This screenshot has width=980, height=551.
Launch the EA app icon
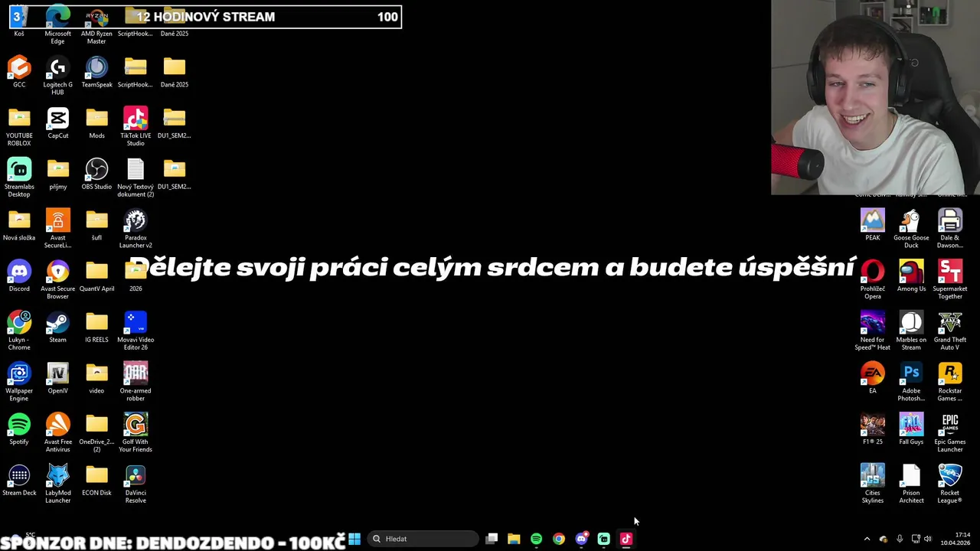pos(872,378)
